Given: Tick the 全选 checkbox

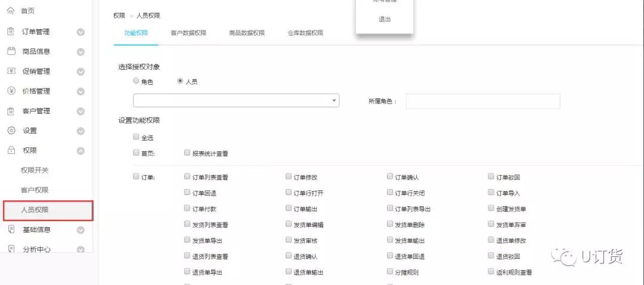Looking at the screenshot, I should pyautogui.click(x=136, y=137).
